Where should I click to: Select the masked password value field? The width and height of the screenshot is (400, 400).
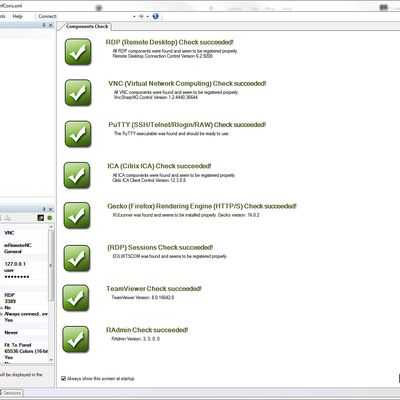pos(17,276)
